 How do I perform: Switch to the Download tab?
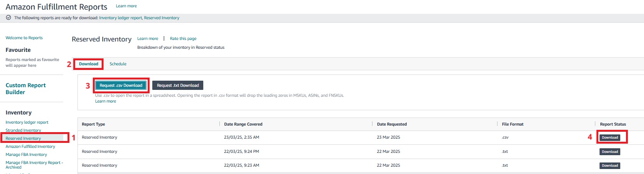89,64
